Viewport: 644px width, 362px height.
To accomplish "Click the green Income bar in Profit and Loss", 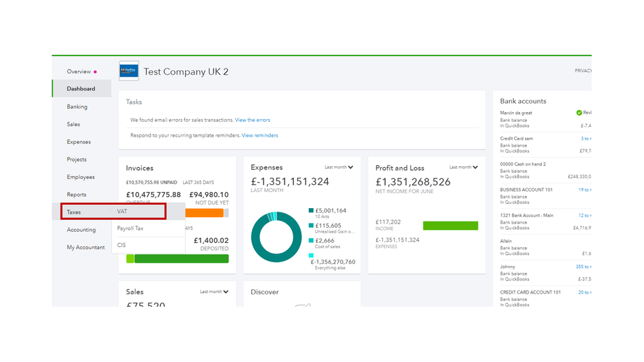I will (450, 225).
